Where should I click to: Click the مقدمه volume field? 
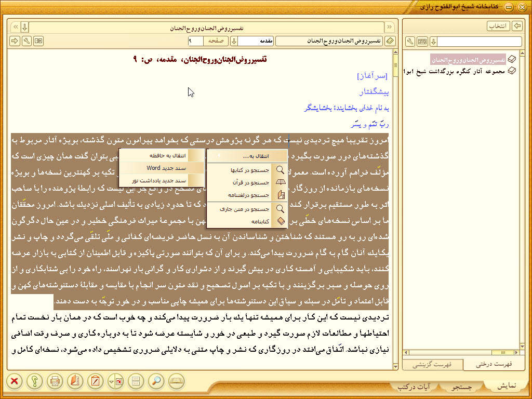[256, 41]
